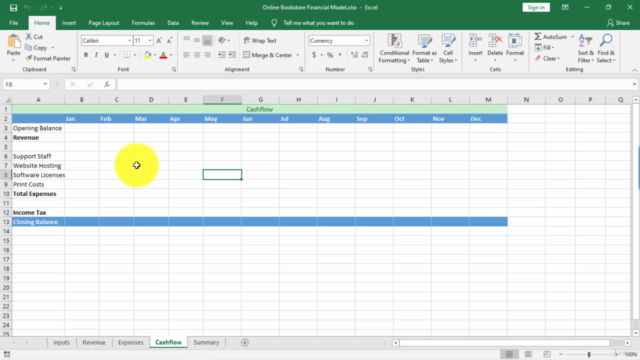Apply the red font color swatch
Screen dimensions: 640x360
(163, 55)
